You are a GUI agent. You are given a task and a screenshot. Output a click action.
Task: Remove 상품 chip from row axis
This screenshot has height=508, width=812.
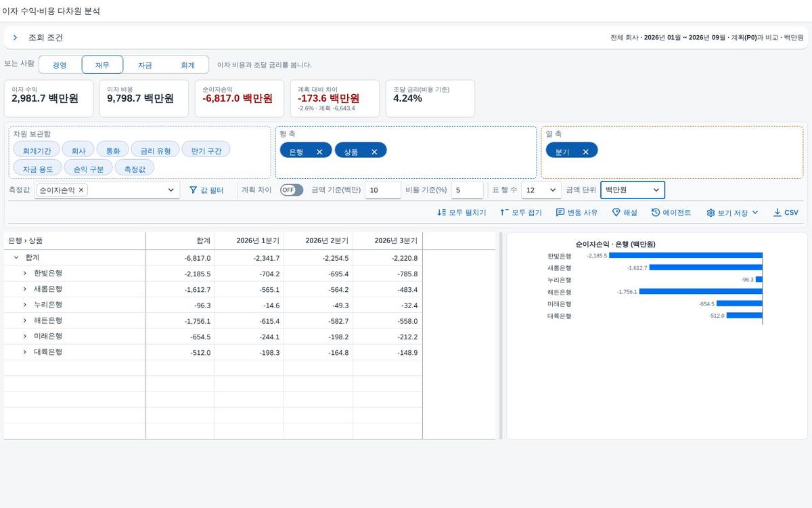pos(374,152)
